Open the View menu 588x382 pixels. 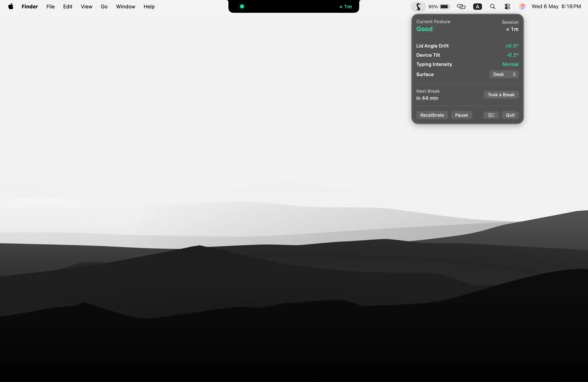[86, 7]
